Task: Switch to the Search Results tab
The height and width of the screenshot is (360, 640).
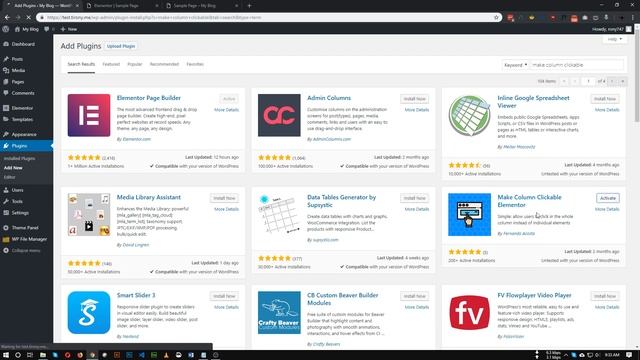Action: 81,64
